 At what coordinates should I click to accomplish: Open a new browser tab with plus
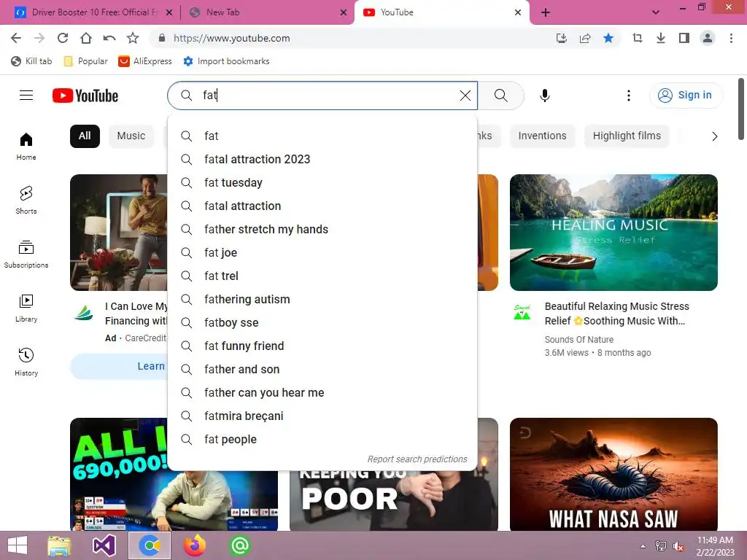click(x=546, y=13)
